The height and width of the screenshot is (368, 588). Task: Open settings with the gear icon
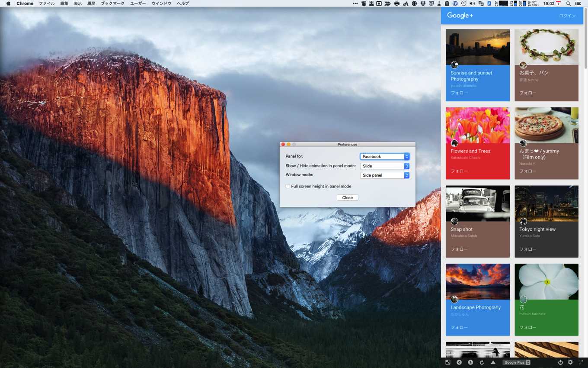[x=570, y=362]
